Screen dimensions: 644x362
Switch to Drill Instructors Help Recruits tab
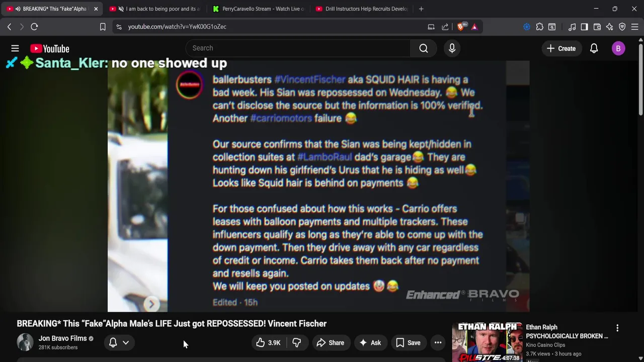tap(361, 9)
